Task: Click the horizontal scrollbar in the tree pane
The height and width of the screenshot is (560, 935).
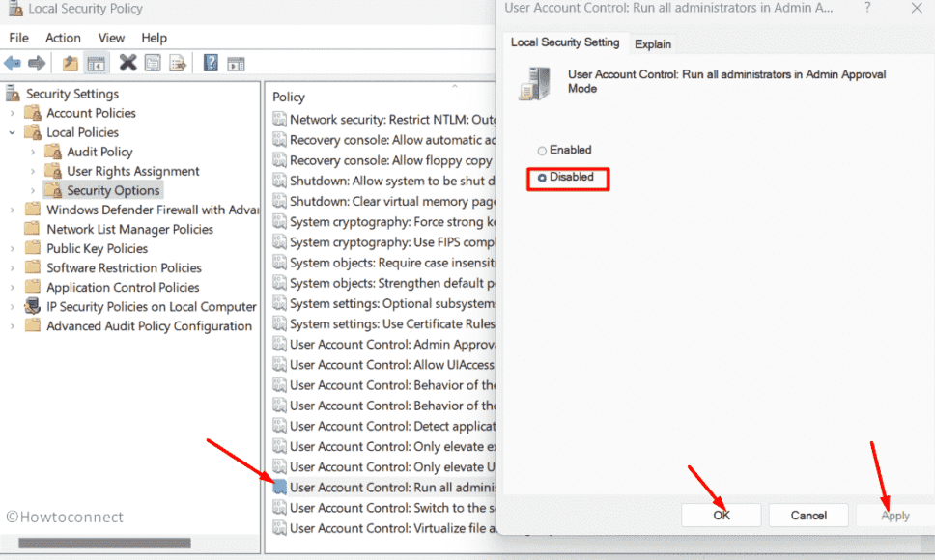Action: 104,543
